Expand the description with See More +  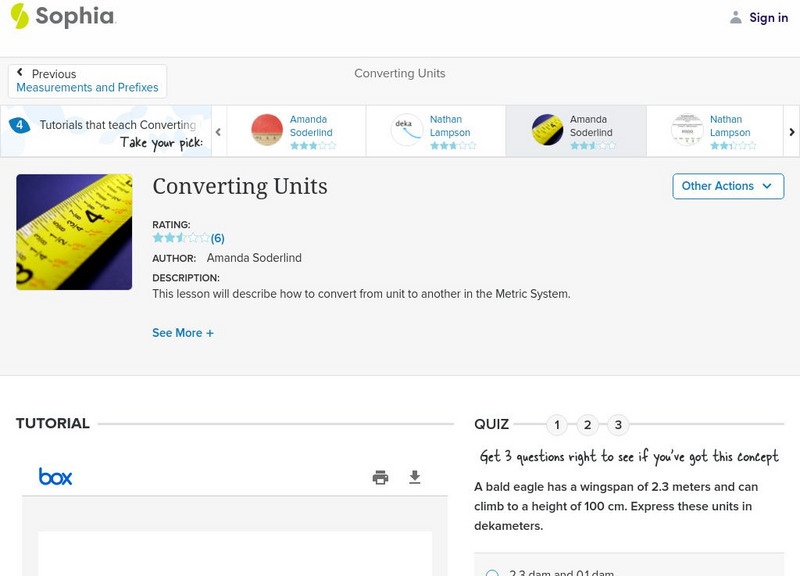pos(183,333)
